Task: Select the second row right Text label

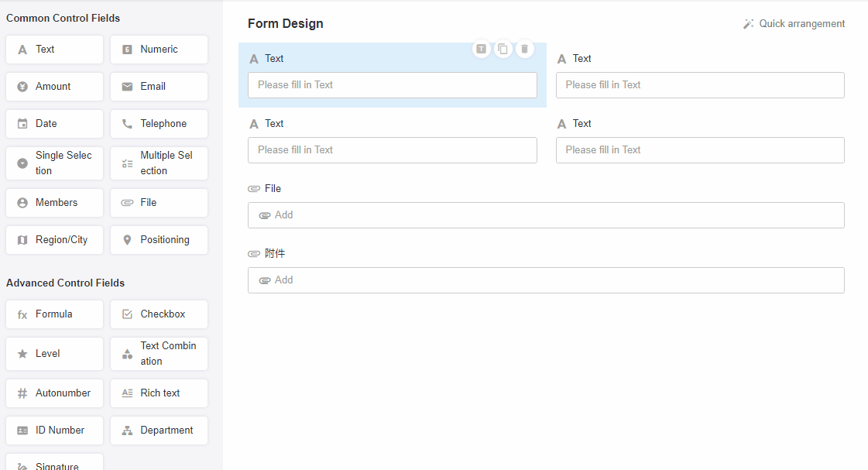Action: [x=582, y=123]
